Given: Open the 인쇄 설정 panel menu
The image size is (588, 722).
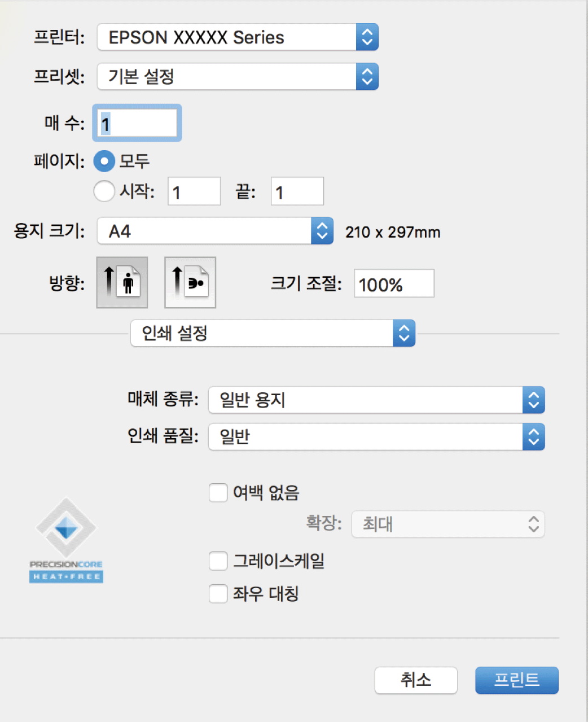Looking at the screenshot, I should (x=273, y=334).
